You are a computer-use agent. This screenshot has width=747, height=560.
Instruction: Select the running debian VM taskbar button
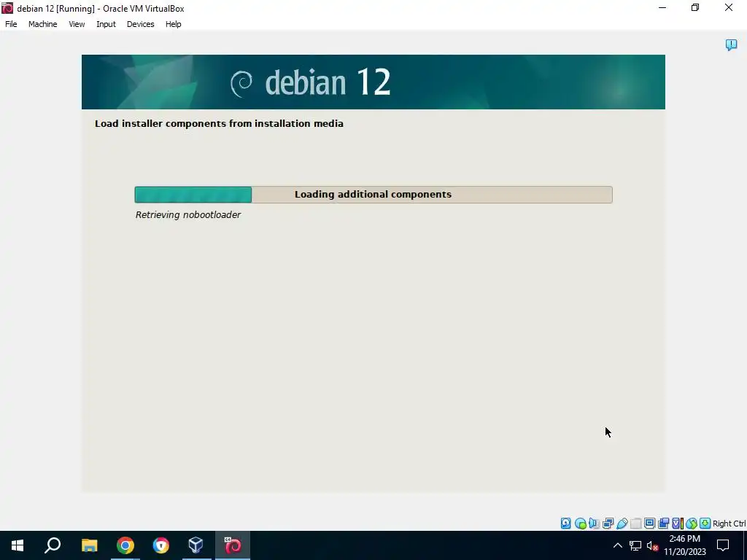(233, 545)
